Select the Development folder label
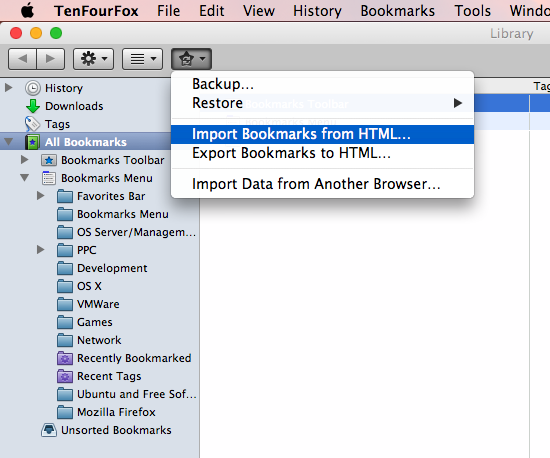 point(112,268)
